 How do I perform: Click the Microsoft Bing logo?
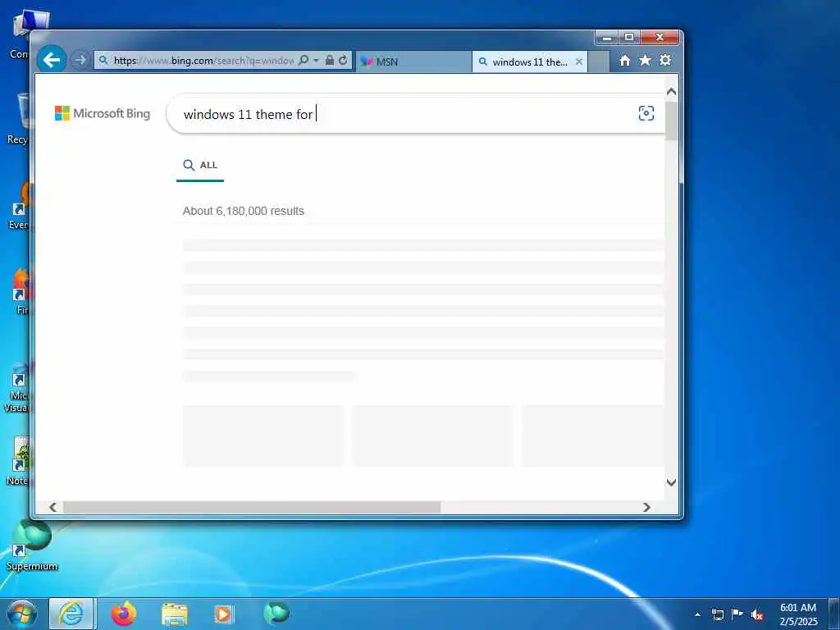(103, 113)
